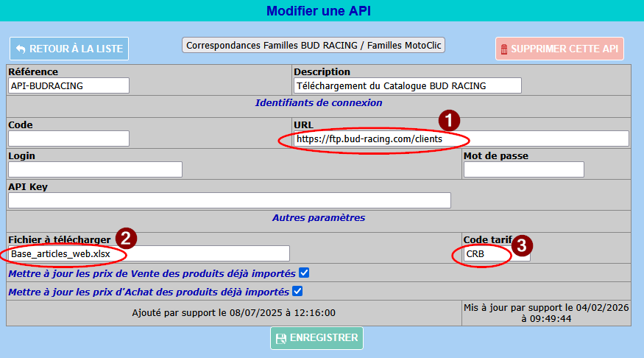Toggle the update Vente prices checkbox
This screenshot has height=358, width=644.
(x=304, y=273)
